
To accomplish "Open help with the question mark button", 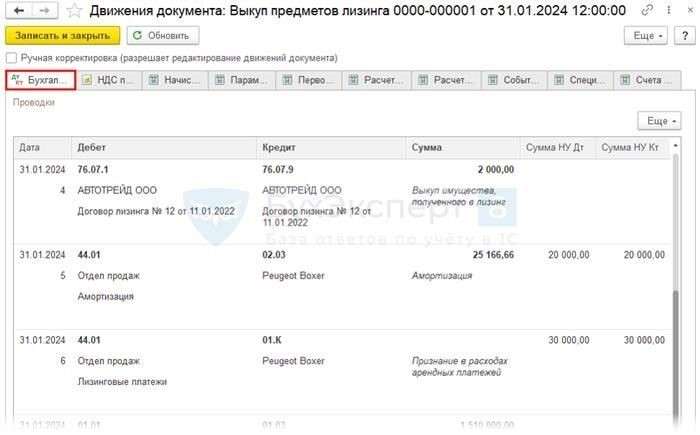I will 684,36.
